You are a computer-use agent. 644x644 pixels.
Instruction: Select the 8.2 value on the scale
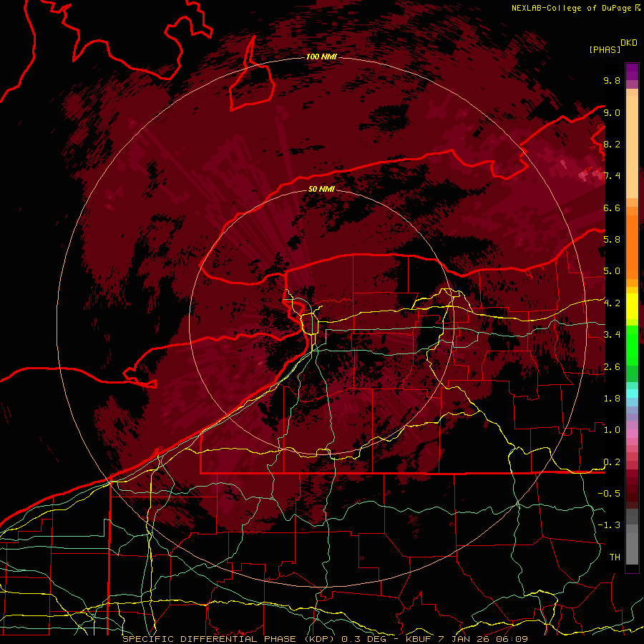tap(612, 144)
